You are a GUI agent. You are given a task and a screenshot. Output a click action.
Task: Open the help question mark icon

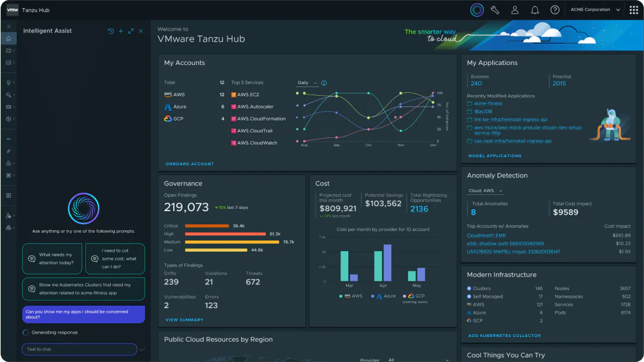pyautogui.click(x=555, y=10)
